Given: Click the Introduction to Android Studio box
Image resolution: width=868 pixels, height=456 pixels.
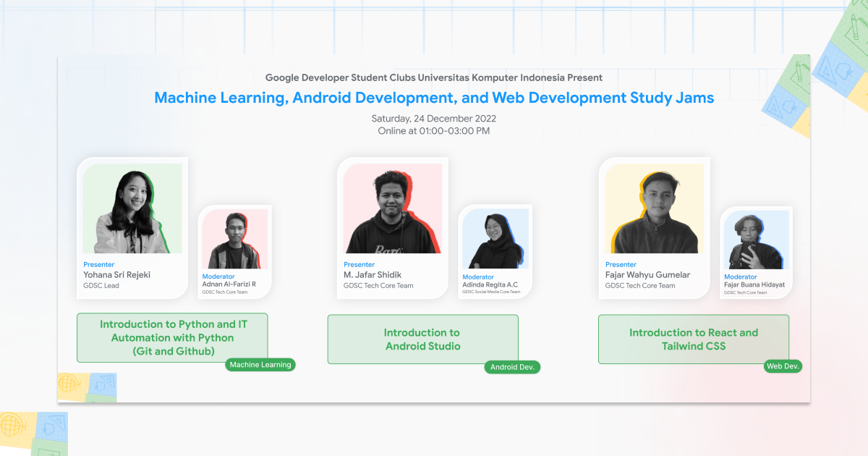Looking at the screenshot, I should click(x=422, y=339).
